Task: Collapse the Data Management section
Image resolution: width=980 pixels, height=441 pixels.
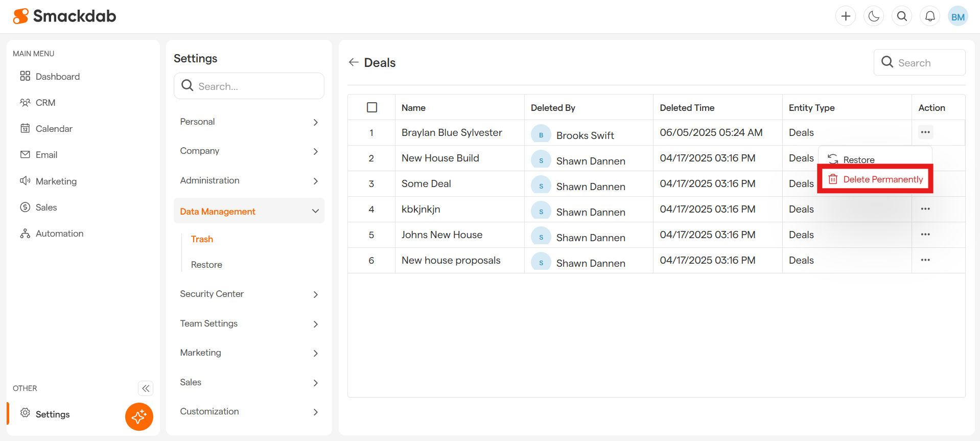Action: (x=249, y=211)
